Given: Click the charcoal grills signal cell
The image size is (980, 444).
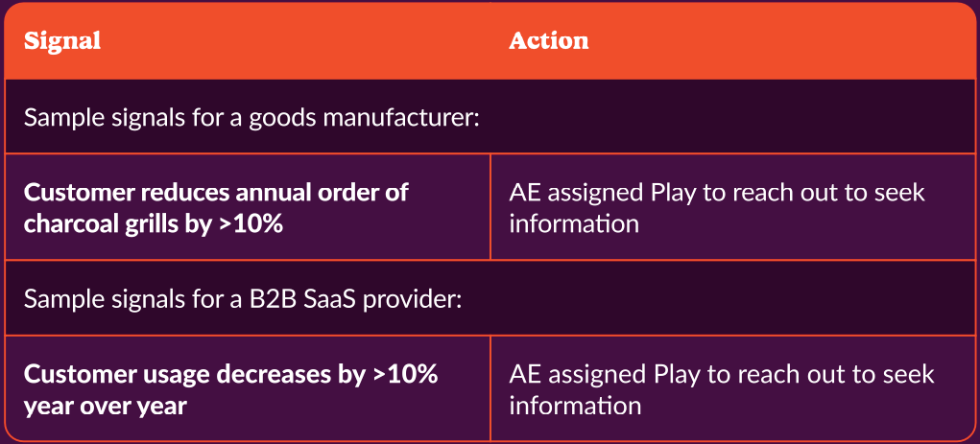Looking at the screenshot, I should 248,207.
